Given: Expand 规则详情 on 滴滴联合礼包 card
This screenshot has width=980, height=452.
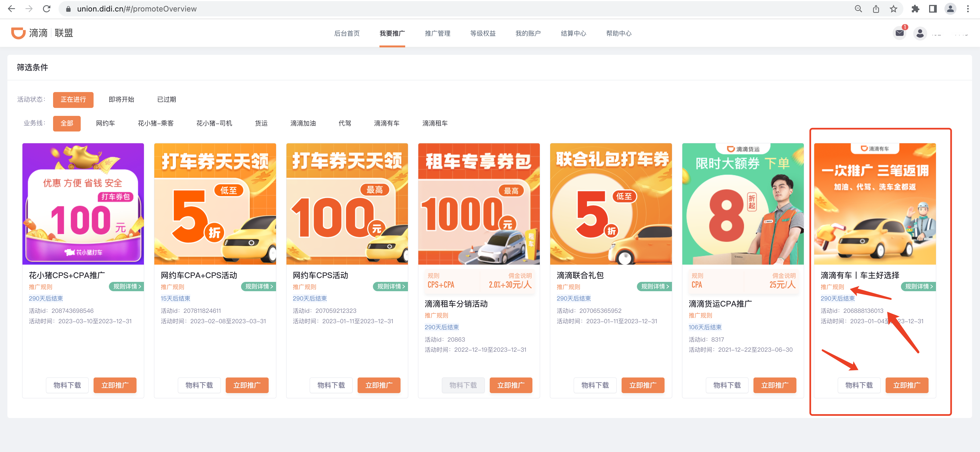Looking at the screenshot, I should 655,286.
